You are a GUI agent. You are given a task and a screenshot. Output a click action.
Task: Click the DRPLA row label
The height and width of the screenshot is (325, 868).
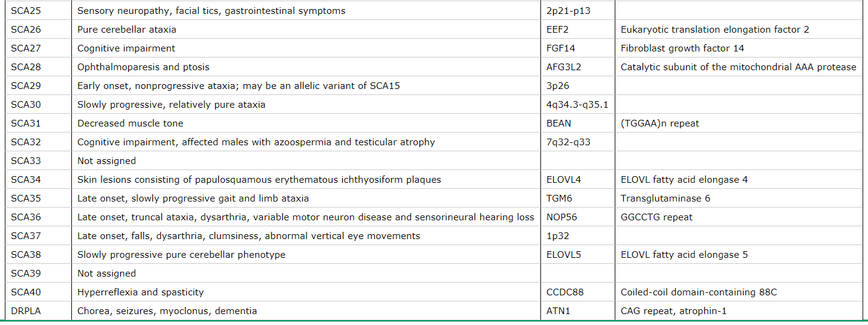[26, 310]
